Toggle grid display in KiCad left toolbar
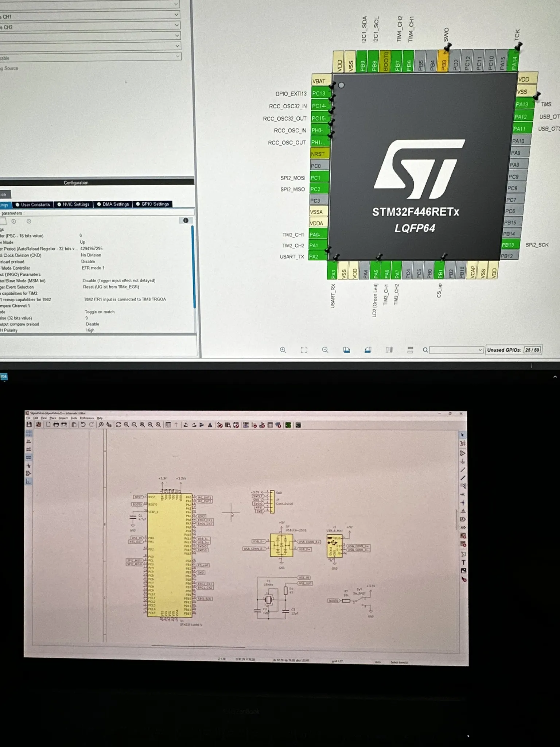The image size is (560, 747). tap(29, 433)
